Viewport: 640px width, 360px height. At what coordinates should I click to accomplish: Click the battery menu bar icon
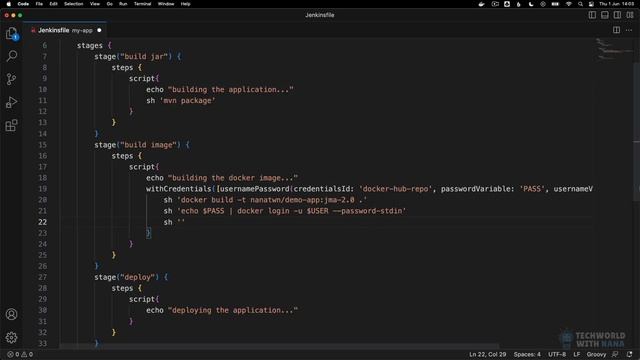[555, 4]
